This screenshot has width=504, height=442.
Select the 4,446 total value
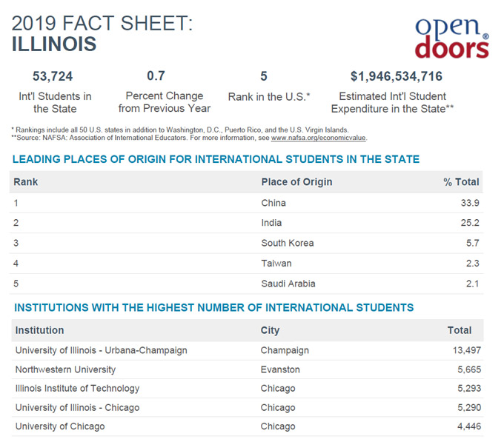pos(469,426)
